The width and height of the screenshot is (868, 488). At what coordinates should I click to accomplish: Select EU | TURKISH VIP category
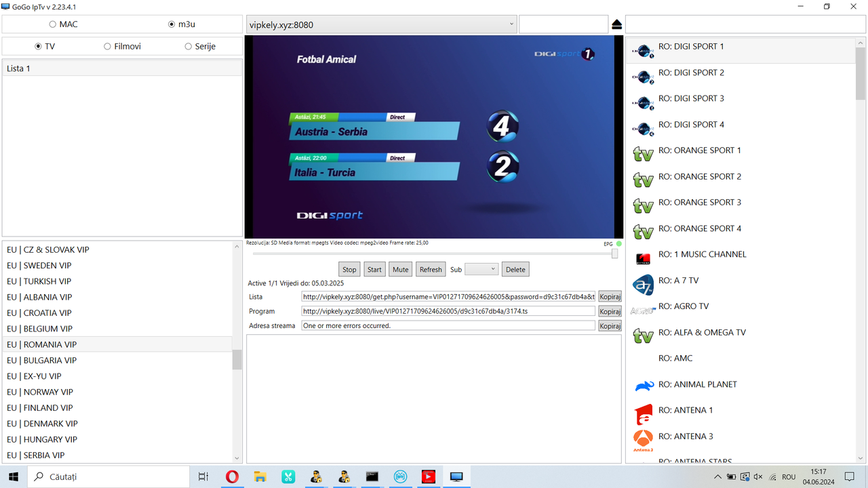click(117, 281)
